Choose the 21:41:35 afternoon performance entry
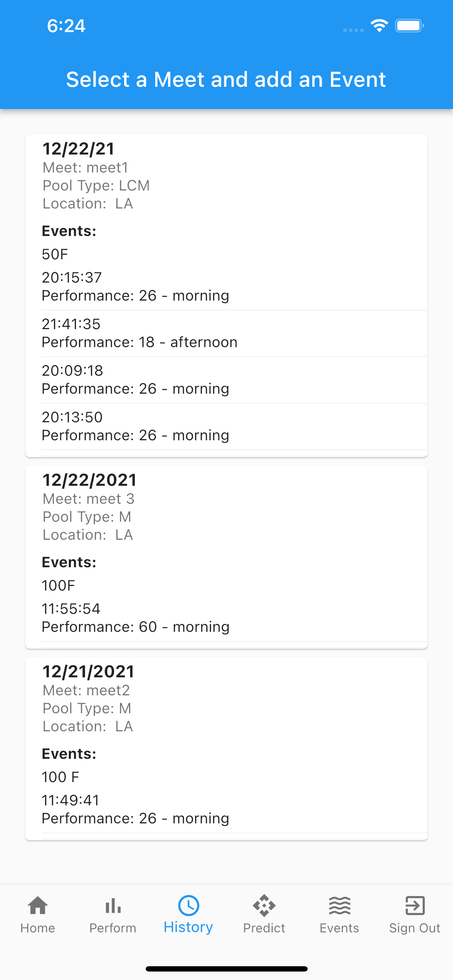453x980 pixels. click(x=234, y=333)
